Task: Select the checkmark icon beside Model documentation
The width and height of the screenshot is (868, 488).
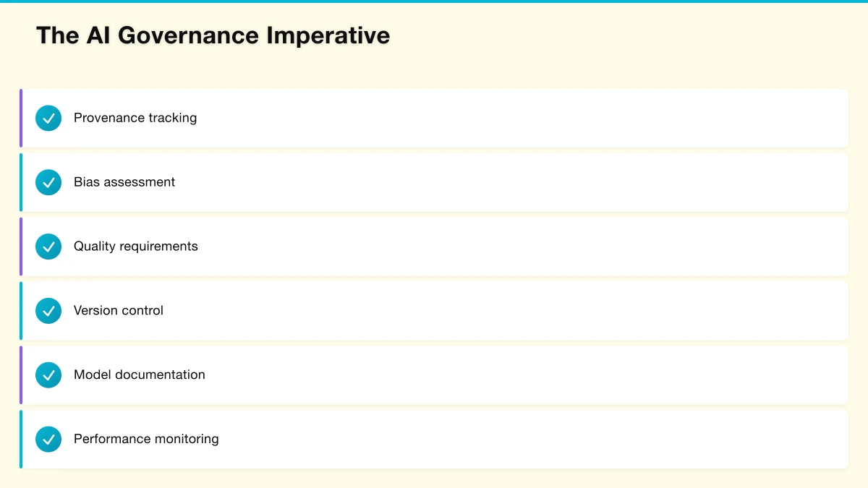Action: click(x=48, y=375)
